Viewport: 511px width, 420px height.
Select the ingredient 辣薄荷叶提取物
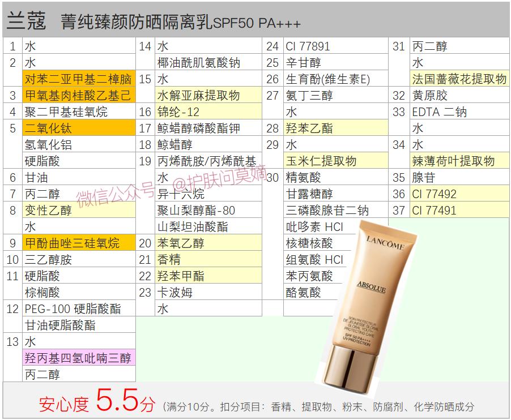pyautogui.click(x=459, y=161)
